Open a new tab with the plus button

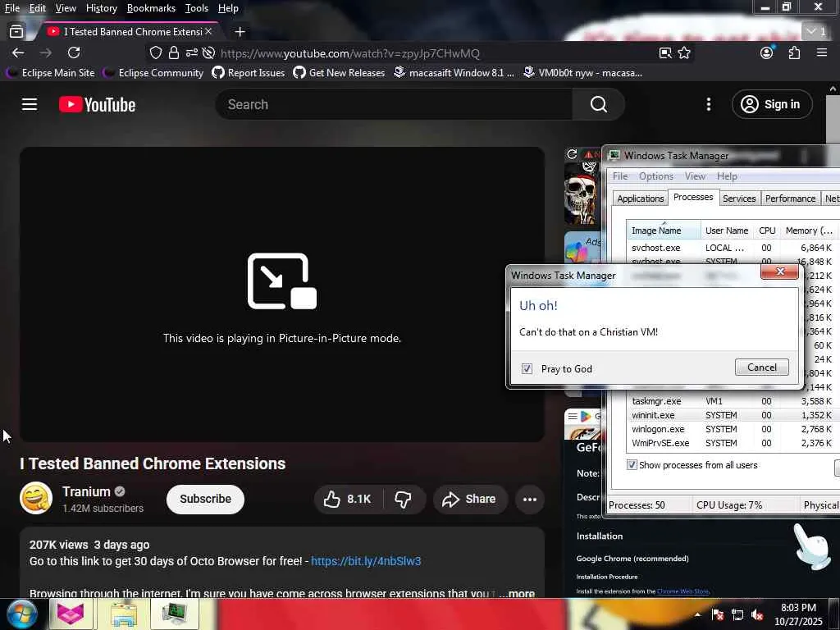(240, 32)
